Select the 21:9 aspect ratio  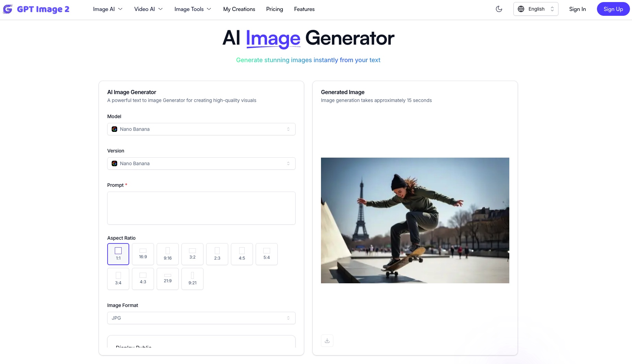click(168, 279)
